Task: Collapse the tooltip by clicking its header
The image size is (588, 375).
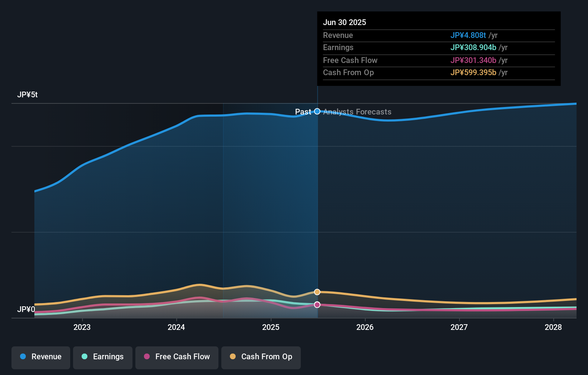Action: pos(345,22)
